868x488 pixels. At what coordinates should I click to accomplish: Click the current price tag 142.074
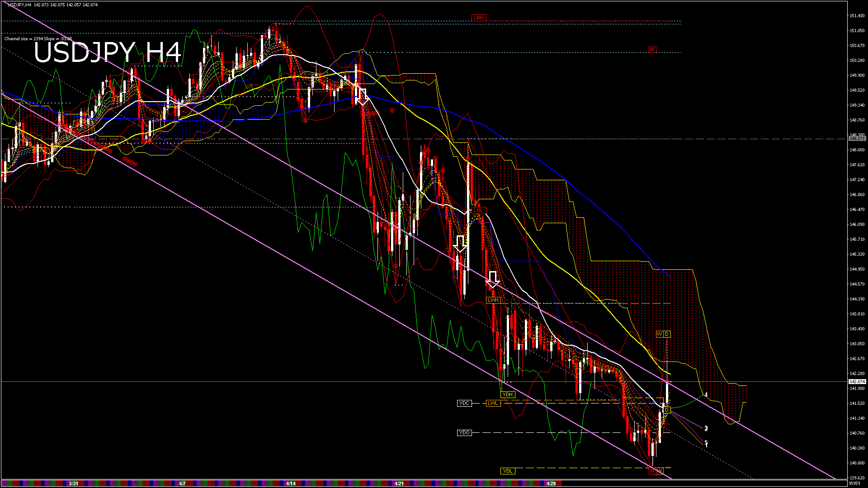(857, 382)
